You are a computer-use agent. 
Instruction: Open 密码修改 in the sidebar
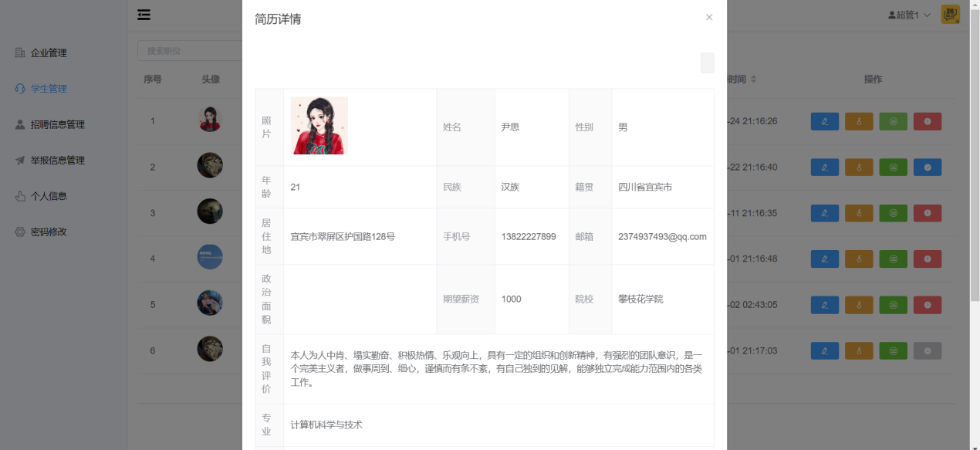click(x=49, y=232)
